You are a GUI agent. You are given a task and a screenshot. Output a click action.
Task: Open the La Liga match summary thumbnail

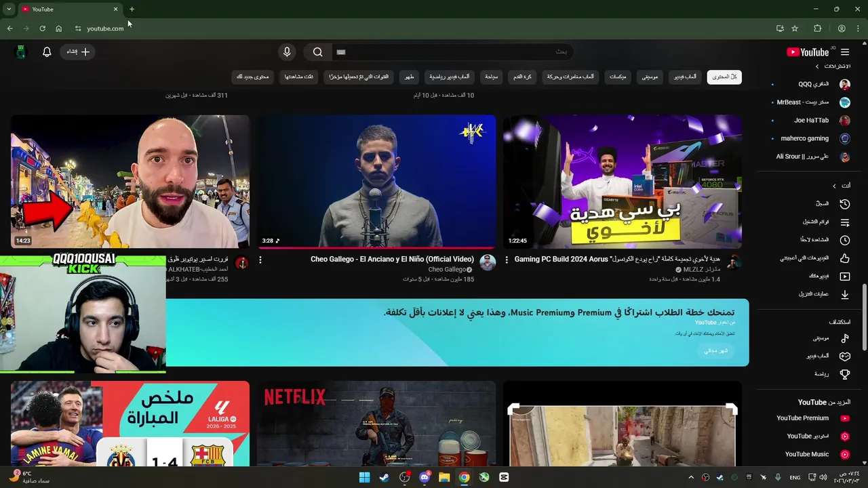130,424
